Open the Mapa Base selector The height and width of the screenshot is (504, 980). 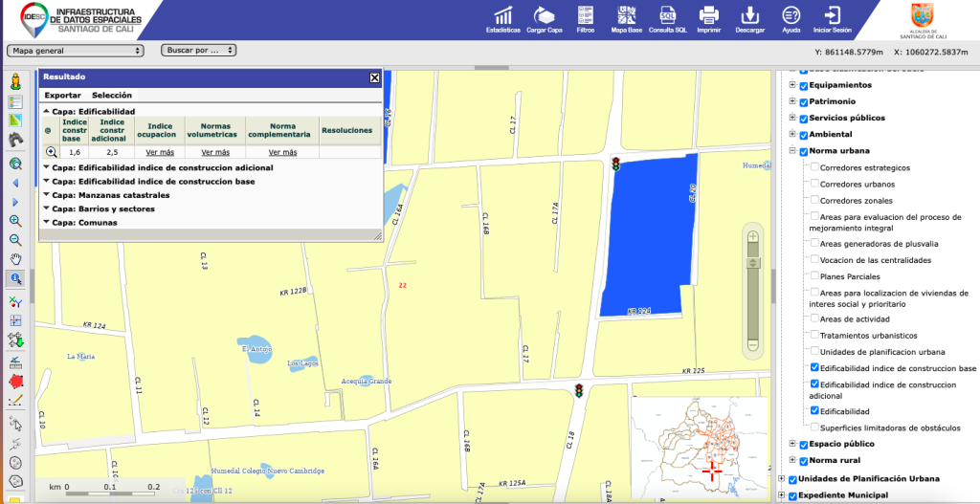coord(626,19)
